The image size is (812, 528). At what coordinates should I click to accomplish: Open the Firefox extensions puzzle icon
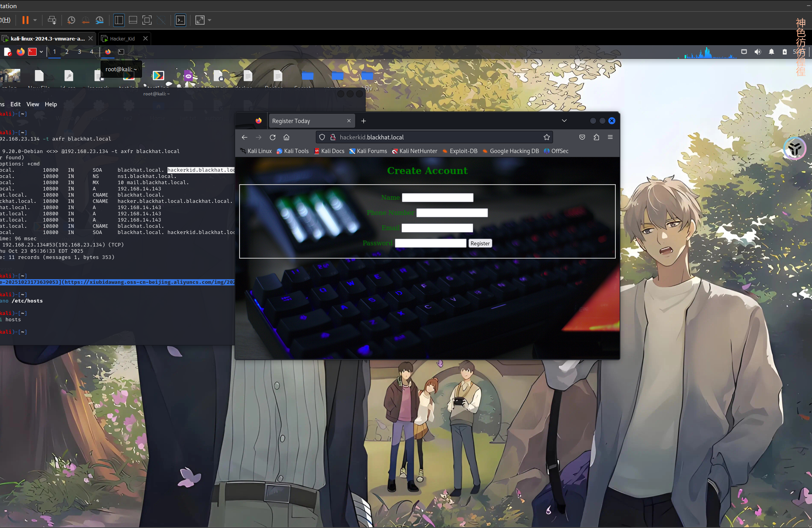pyautogui.click(x=596, y=137)
